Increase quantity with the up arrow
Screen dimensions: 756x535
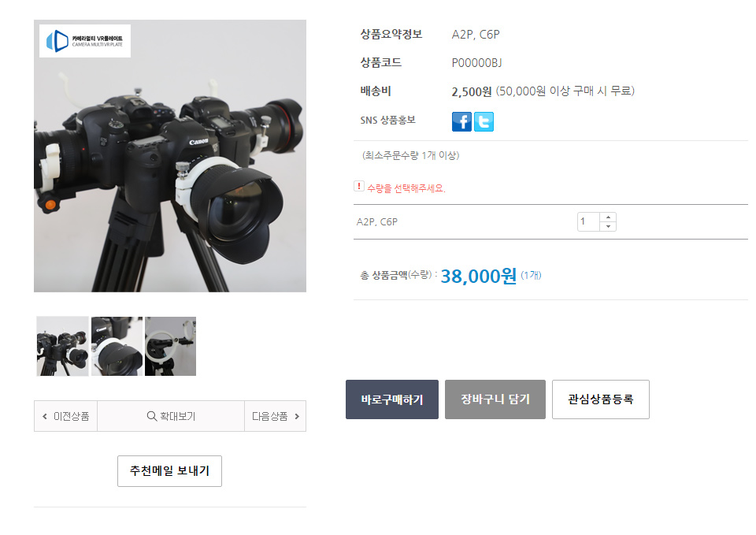point(607,217)
